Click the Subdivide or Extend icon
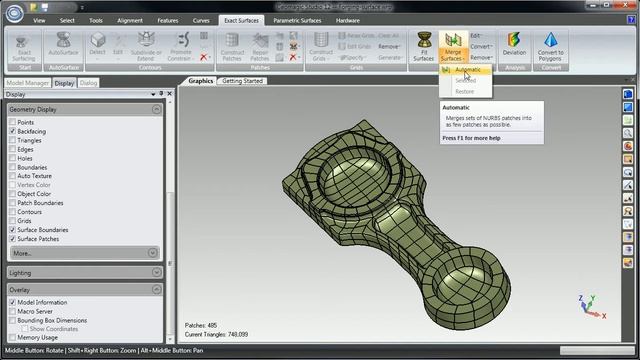640x360 pixels. click(146, 40)
